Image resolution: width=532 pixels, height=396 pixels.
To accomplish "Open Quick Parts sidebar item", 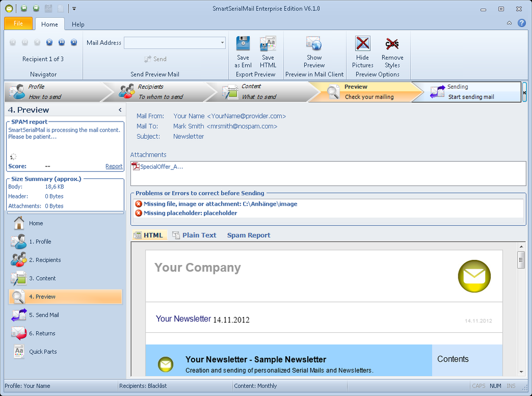I will click(x=65, y=352).
